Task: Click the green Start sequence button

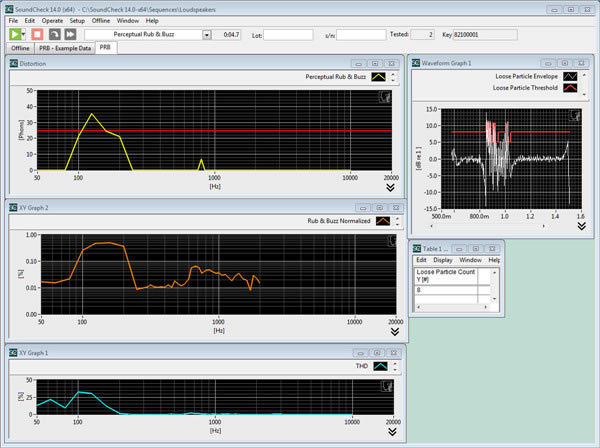Action: 14,34
